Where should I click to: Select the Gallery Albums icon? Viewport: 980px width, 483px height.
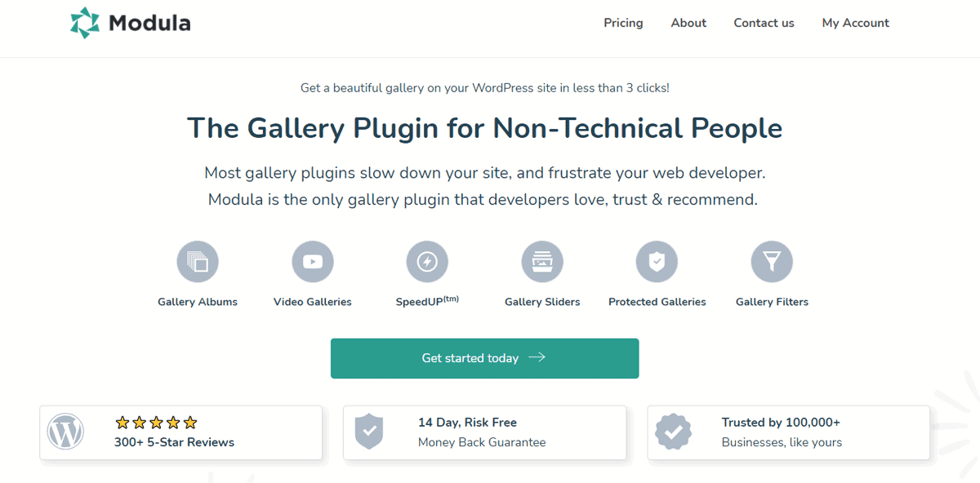[x=198, y=262]
